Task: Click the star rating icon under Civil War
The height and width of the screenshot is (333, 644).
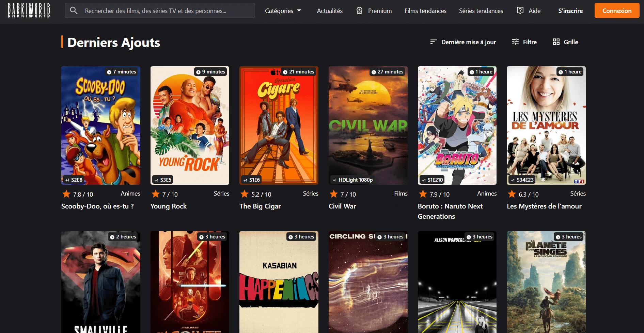Action: tap(334, 194)
